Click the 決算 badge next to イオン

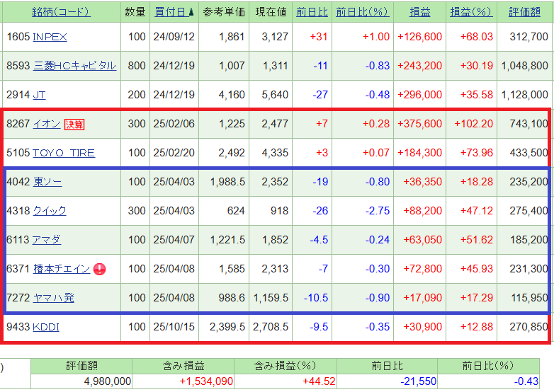point(74,124)
